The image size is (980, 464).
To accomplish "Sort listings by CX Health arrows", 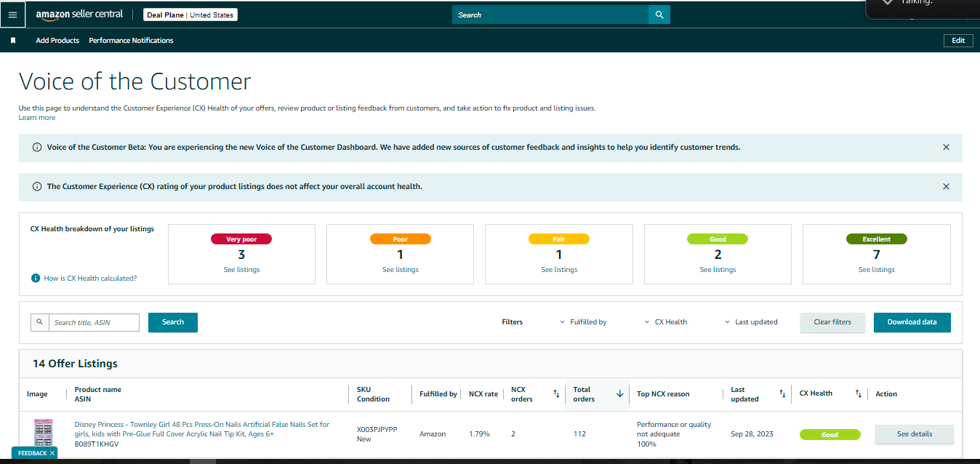I will click(x=858, y=393).
